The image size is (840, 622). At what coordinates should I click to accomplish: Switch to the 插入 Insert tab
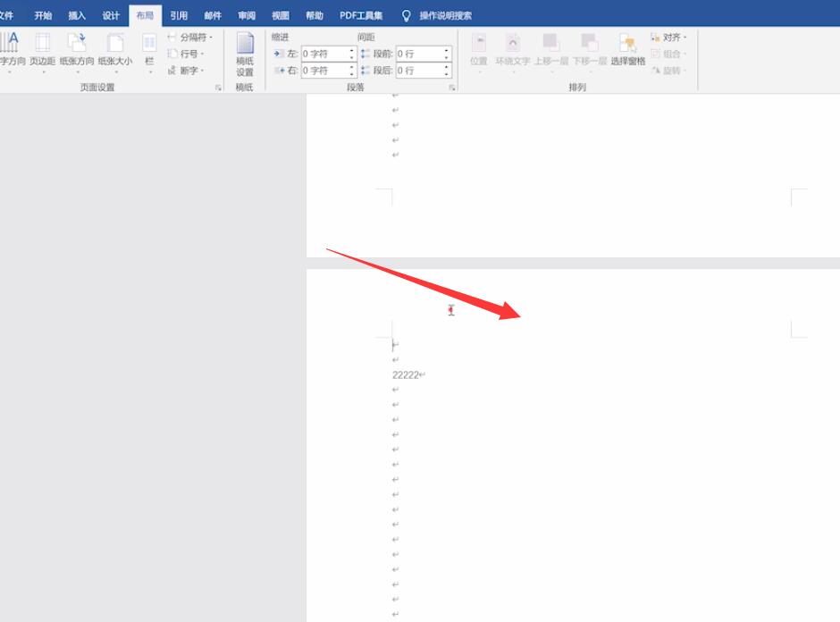[77, 15]
